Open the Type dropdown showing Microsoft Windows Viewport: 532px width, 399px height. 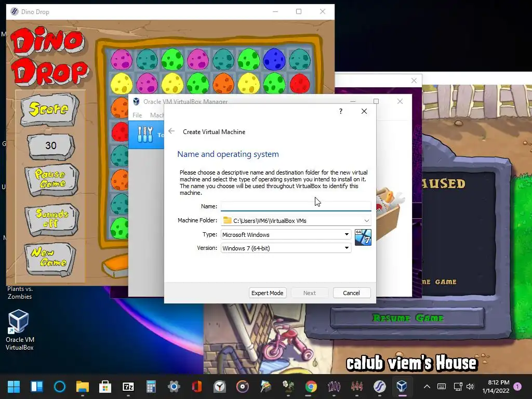point(286,234)
